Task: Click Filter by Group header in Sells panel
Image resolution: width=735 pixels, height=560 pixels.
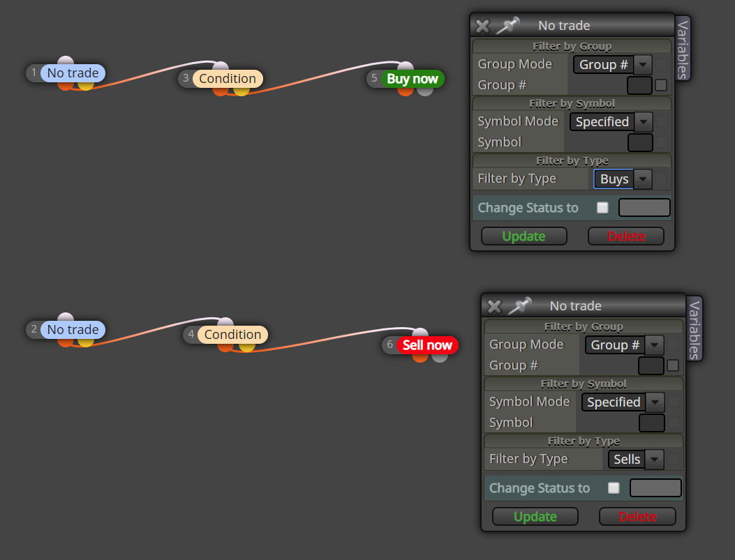Action: click(x=584, y=326)
